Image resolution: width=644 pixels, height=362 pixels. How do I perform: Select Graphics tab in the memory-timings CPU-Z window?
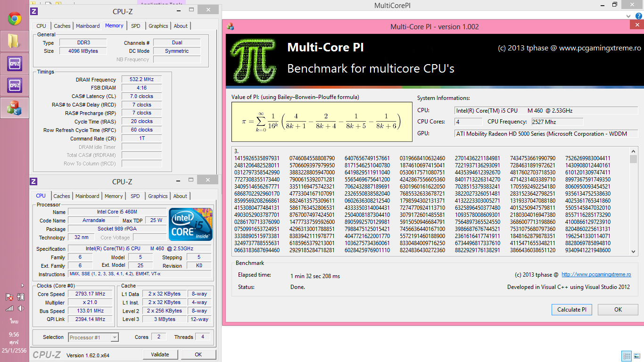coord(158,26)
